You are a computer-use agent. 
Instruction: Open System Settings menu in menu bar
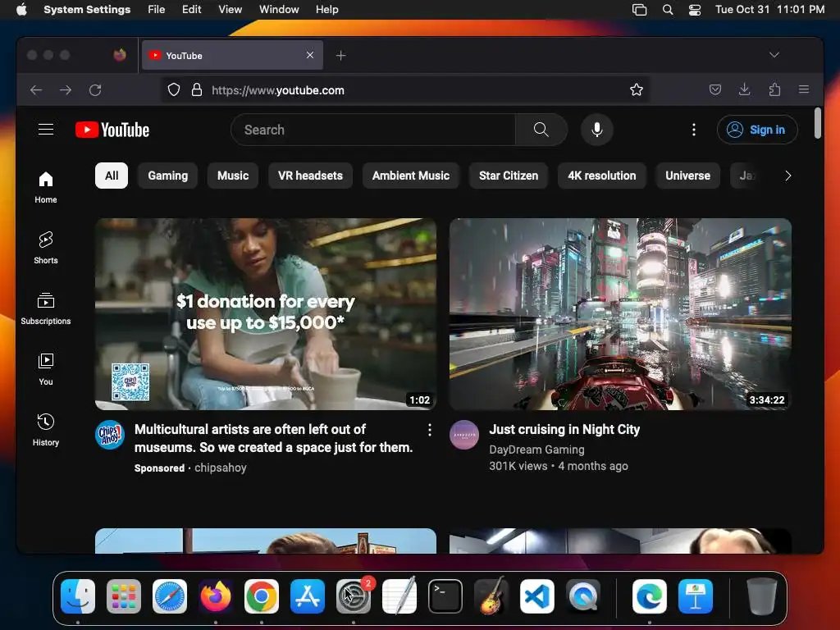tap(87, 10)
